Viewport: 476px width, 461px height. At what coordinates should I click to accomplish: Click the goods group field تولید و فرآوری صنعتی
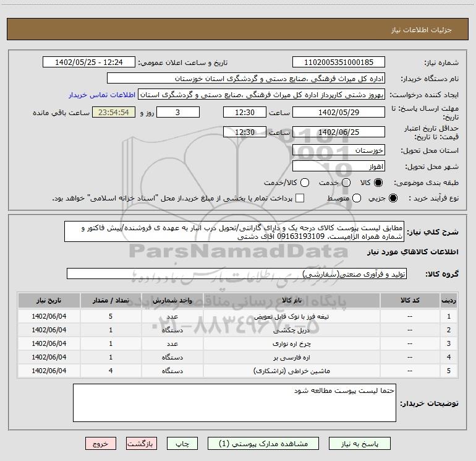pos(237,274)
